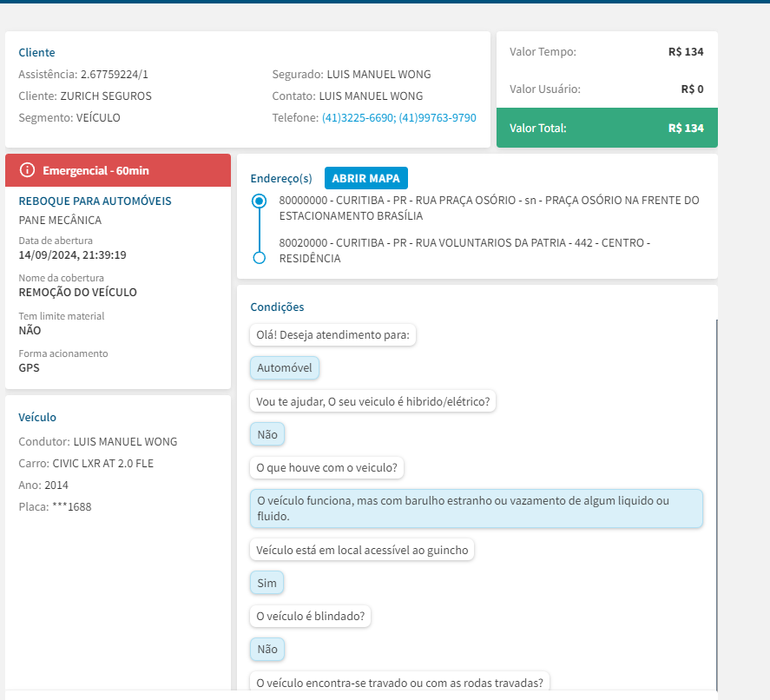The height and width of the screenshot is (700, 770).
Task: Click the green Valor Total bar
Action: coord(607,128)
